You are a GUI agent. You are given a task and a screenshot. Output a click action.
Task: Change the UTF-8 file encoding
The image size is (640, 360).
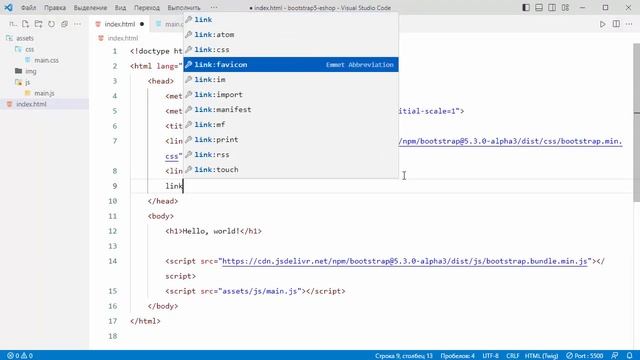coord(491,356)
